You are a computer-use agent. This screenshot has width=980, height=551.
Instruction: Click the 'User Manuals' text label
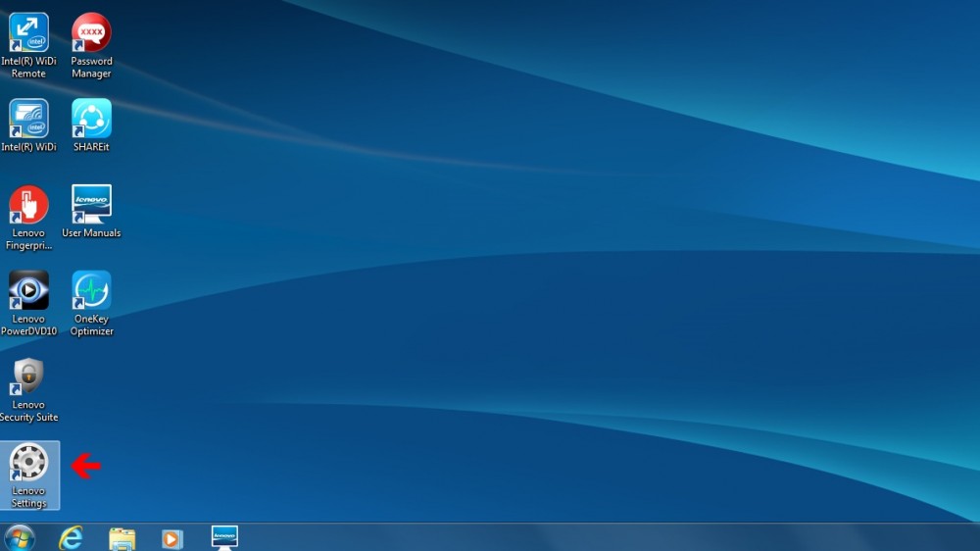91,233
